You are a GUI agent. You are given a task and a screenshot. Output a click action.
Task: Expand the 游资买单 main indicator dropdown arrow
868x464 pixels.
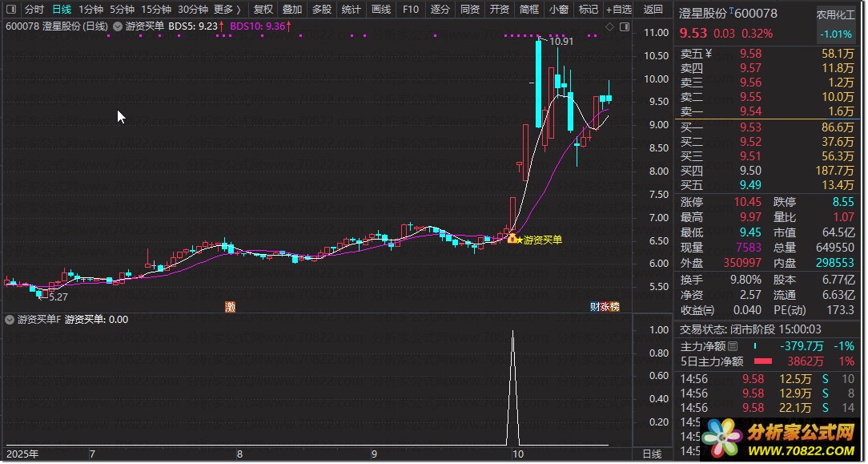(x=118, y=26)
